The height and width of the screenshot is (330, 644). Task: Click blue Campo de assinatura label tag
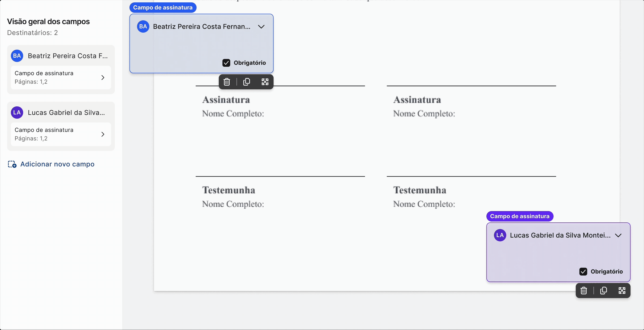pyautogui.click(x=163, y=8)
